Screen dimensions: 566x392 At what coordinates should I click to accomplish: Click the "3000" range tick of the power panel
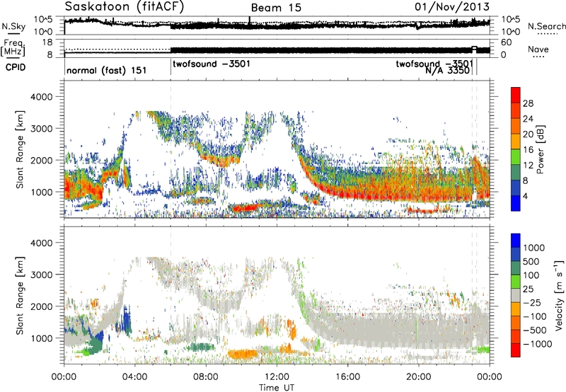pyautogui.click(x=41, y=129)
